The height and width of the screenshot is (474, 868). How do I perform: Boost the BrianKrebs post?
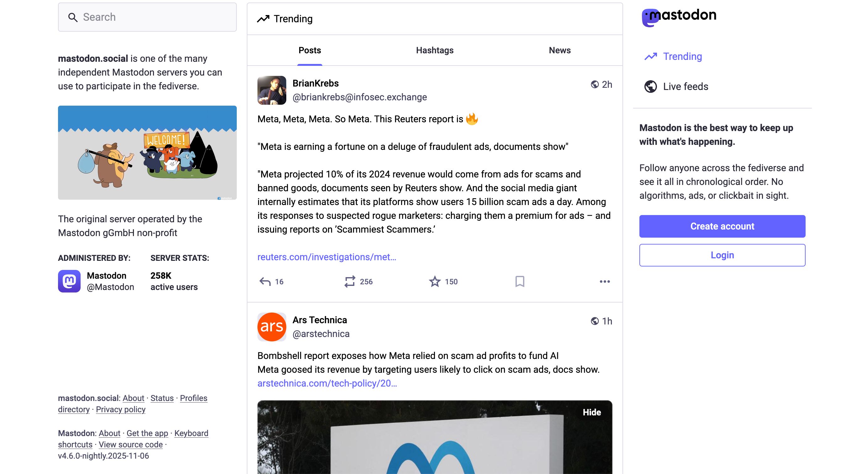click(351, 282)
